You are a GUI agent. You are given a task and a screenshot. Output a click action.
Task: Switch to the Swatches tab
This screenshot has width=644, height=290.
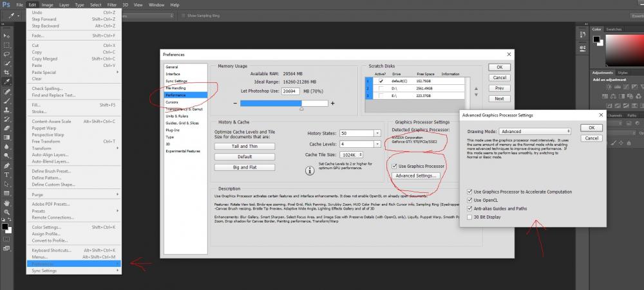point(614,30)
